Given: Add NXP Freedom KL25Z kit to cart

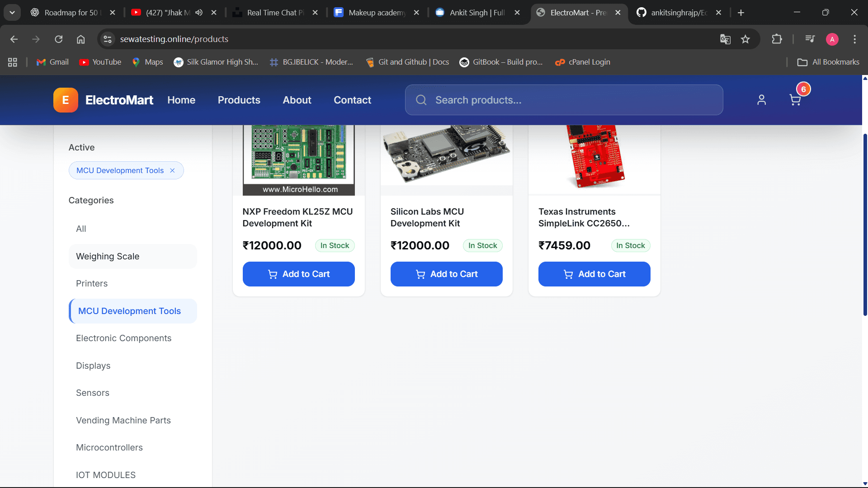Looking at the screenshot, I should [298, 274].
